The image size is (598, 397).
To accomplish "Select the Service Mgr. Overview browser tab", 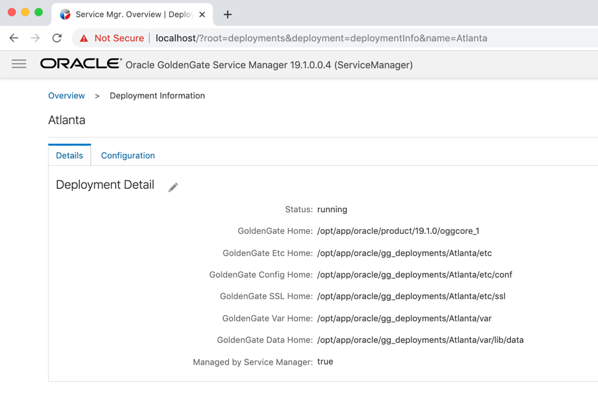I will pos(132,14).
